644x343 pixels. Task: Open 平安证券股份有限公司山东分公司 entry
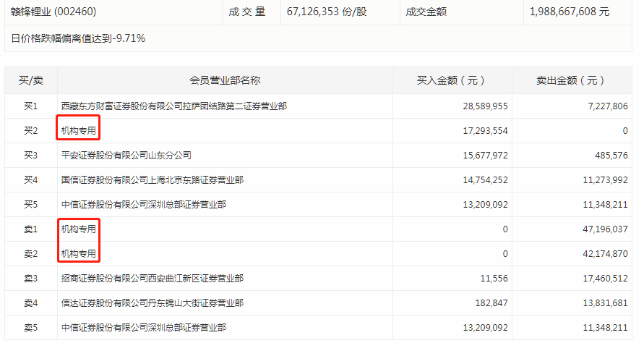(126, 156)
